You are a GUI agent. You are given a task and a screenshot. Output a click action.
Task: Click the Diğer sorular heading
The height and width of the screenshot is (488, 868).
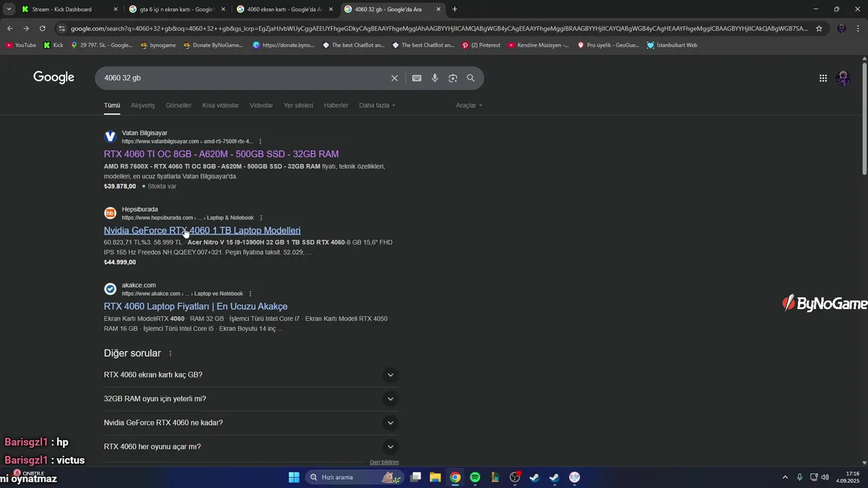tap(132, 353)
